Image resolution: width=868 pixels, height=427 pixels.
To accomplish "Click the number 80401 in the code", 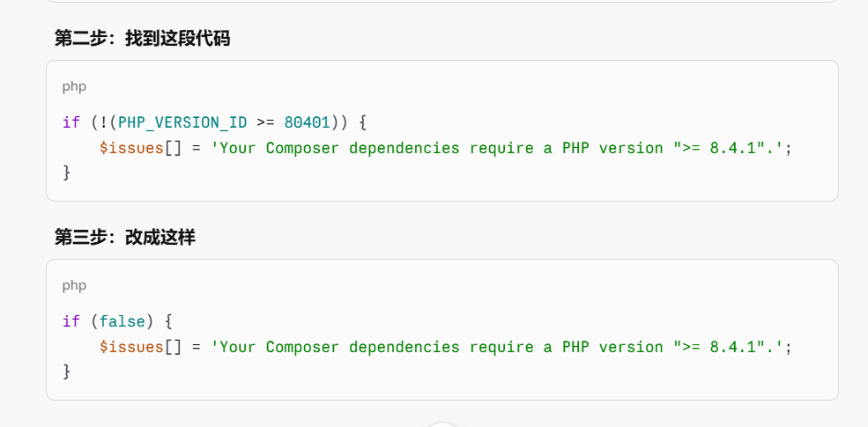I will (x=308, y=122).
